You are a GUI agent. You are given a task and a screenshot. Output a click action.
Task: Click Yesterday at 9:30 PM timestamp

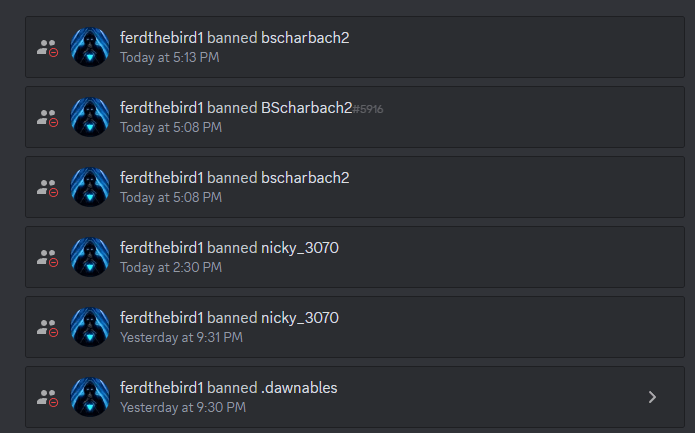(183, 408)
